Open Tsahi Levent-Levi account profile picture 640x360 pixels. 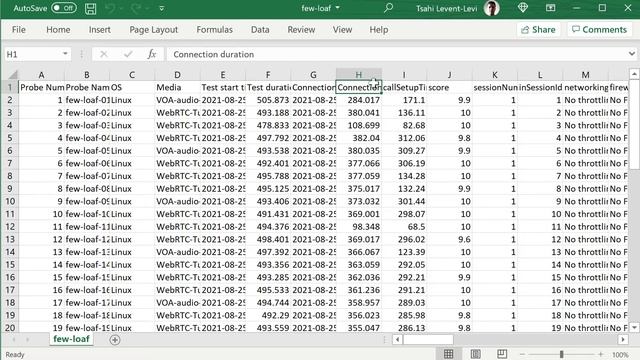click(x=492, y=8)
